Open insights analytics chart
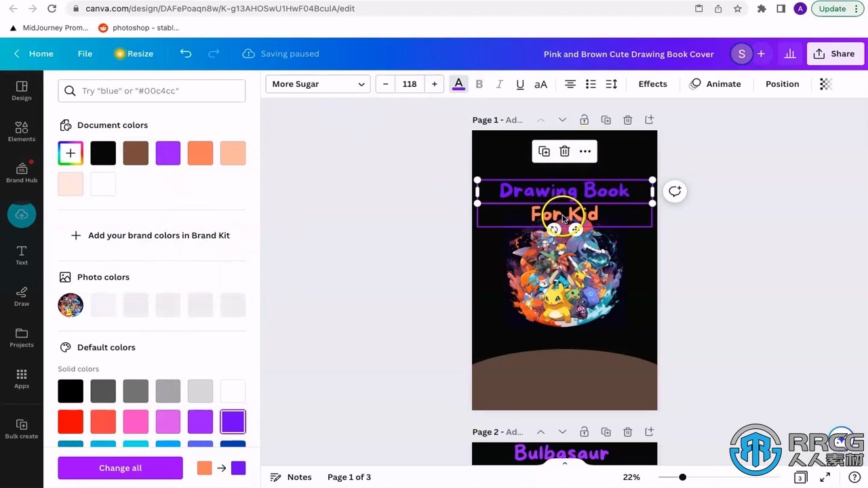 [790, 54]
